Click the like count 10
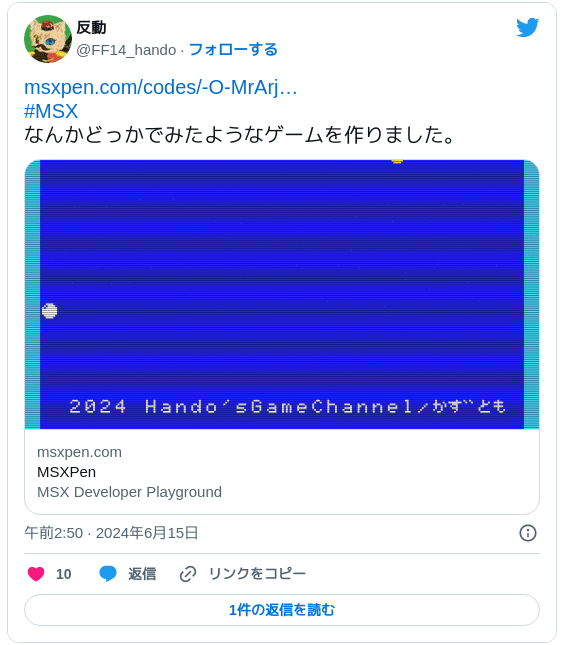 pyautogui.click(x=64, y=574)
